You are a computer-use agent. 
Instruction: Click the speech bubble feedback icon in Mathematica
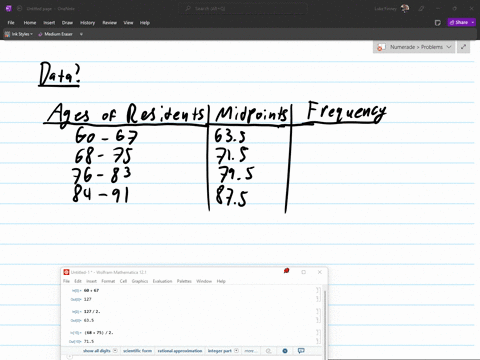(x=301, y=351)
